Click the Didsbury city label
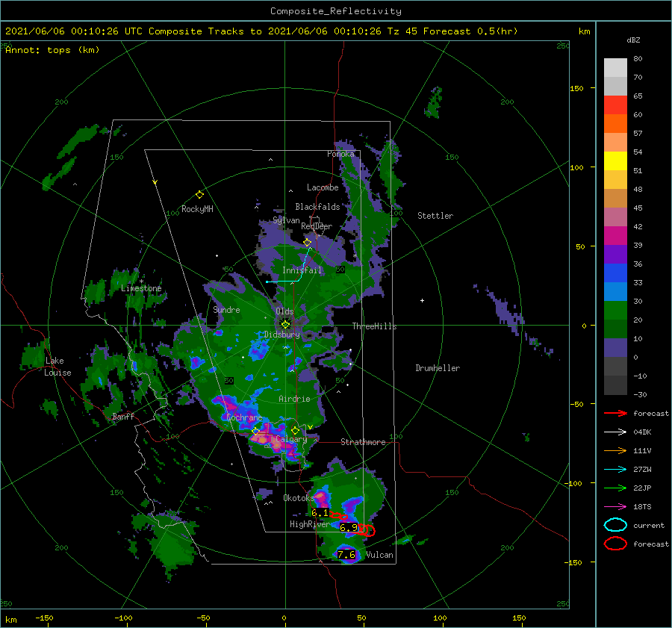The width and height of the screenshot is (672, 628). [281, 335]
